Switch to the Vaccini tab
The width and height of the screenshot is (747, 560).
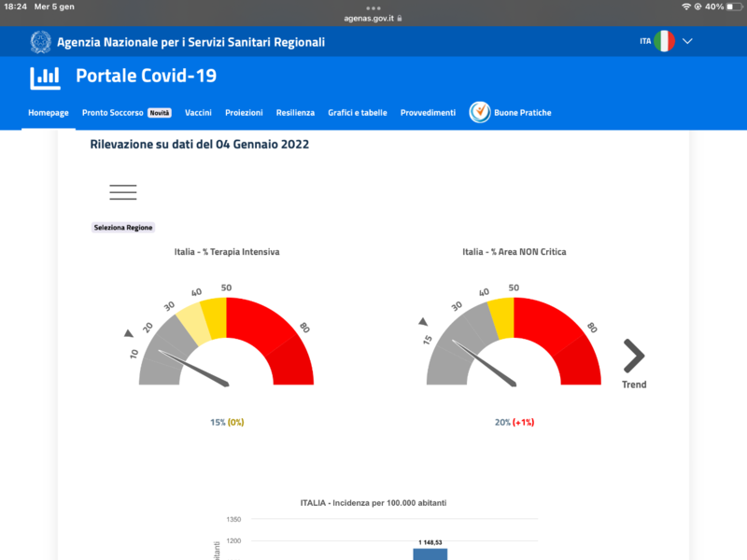click(x=198, y=113)
